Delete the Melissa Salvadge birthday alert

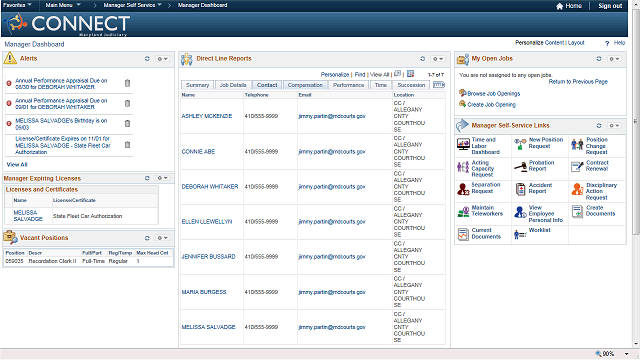[127, 123]
